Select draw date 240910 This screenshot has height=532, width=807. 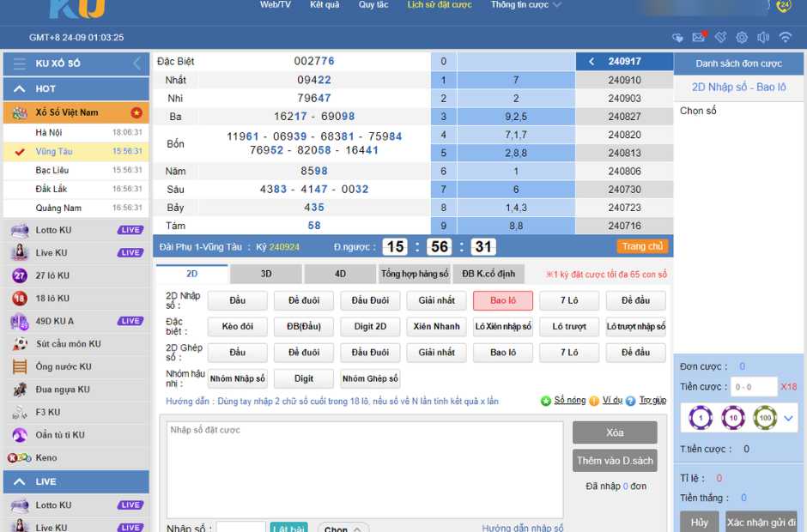pos(624,81)
